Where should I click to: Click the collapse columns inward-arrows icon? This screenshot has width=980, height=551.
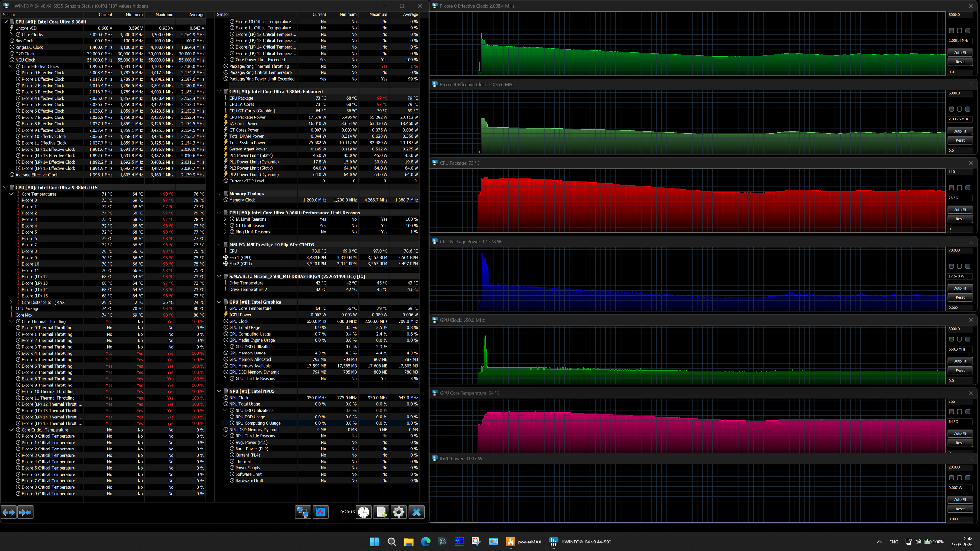(25, 512)
